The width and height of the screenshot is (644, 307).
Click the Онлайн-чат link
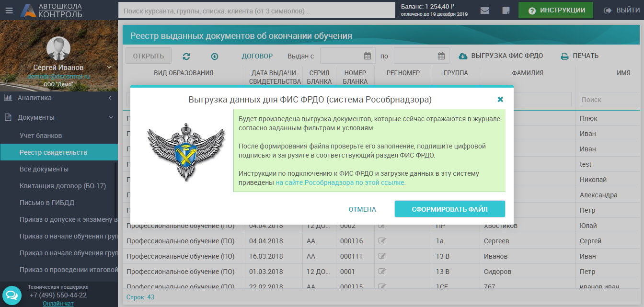(x=58, y=304)
